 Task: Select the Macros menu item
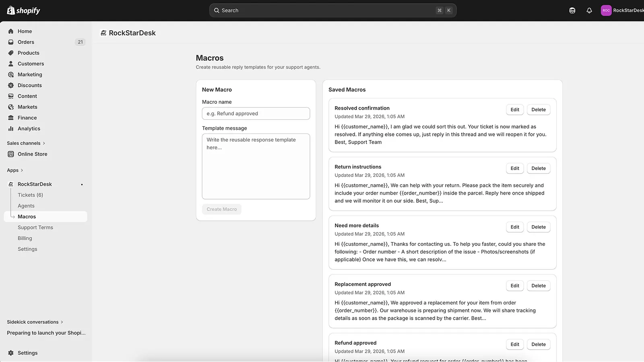45,217
